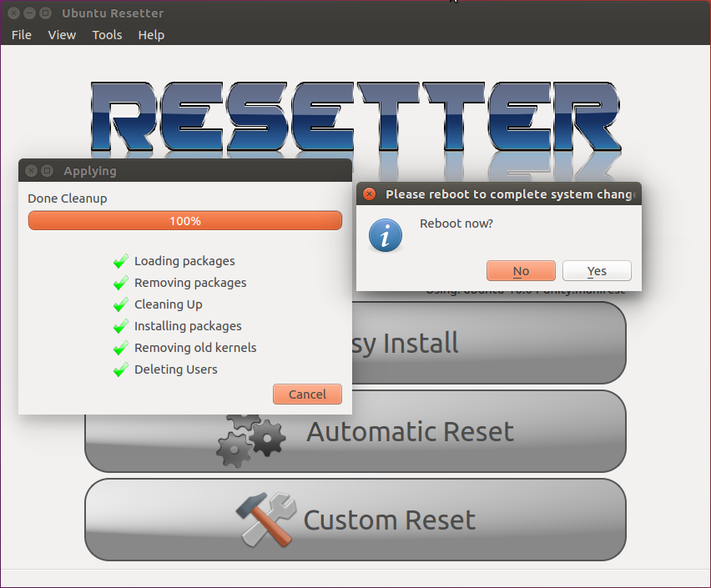This screenshot has width=711, height=588.
Task: Click the Deleting Users label
Action: (x=176, y=369)
